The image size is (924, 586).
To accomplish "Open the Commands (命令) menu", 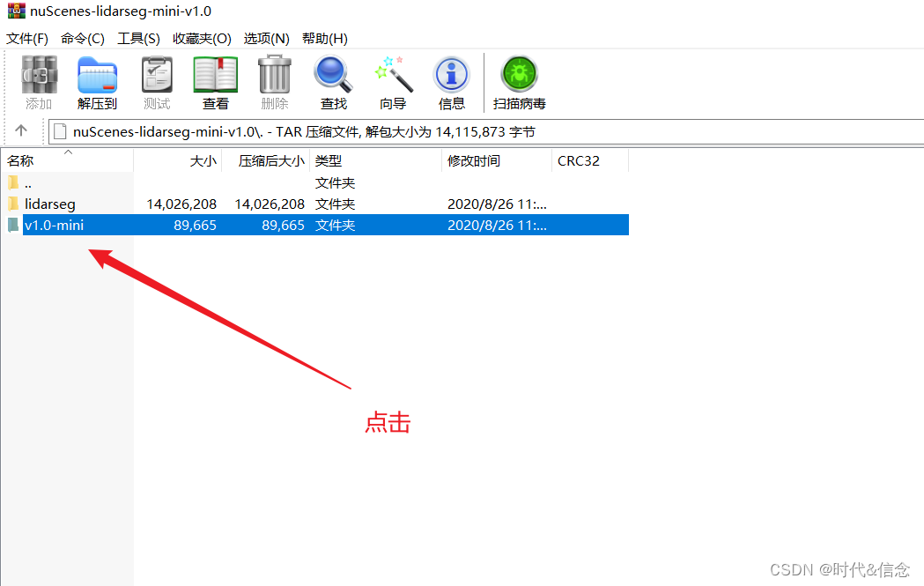I will (83, 38).
